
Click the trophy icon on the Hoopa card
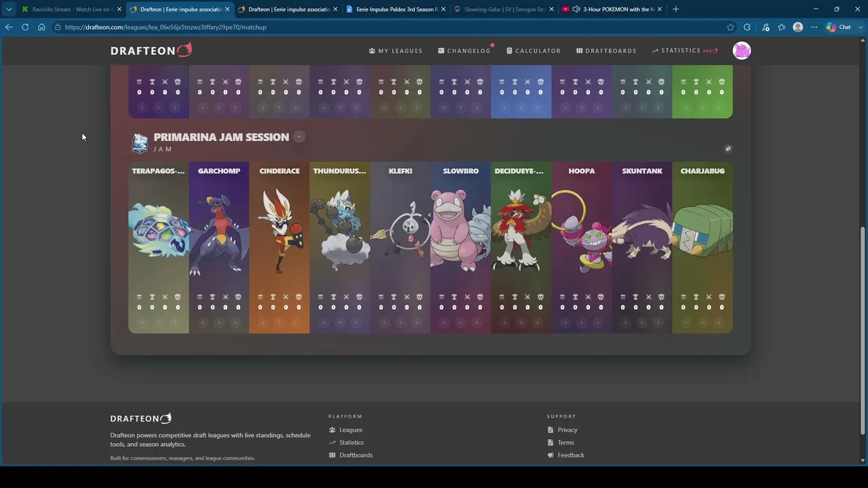pyautogui.click(x=575, y=297)
